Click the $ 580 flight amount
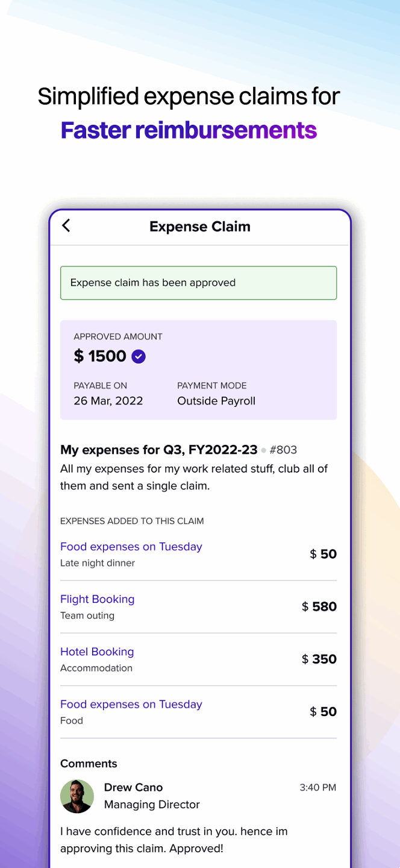The width and height of the screenshot is (400, 868). pos(319,606)
